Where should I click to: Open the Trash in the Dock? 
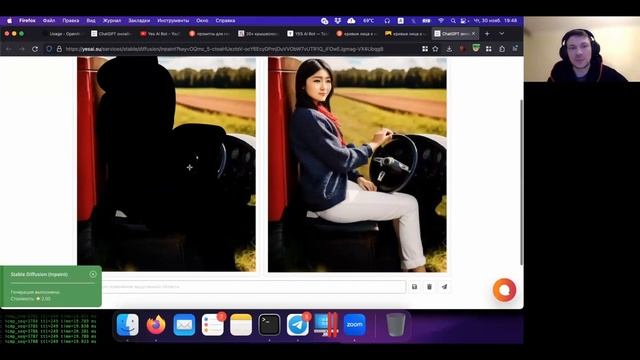[x=396, y=325]
